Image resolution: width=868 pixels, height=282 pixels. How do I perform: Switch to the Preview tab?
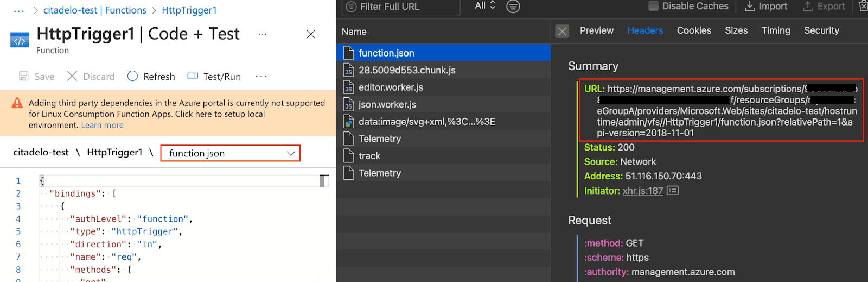click(x=596, y=30)
